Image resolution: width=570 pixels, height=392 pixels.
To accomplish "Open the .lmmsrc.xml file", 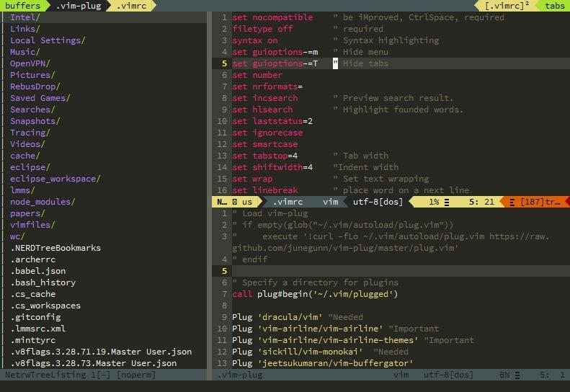I will [x=40, y=329].
